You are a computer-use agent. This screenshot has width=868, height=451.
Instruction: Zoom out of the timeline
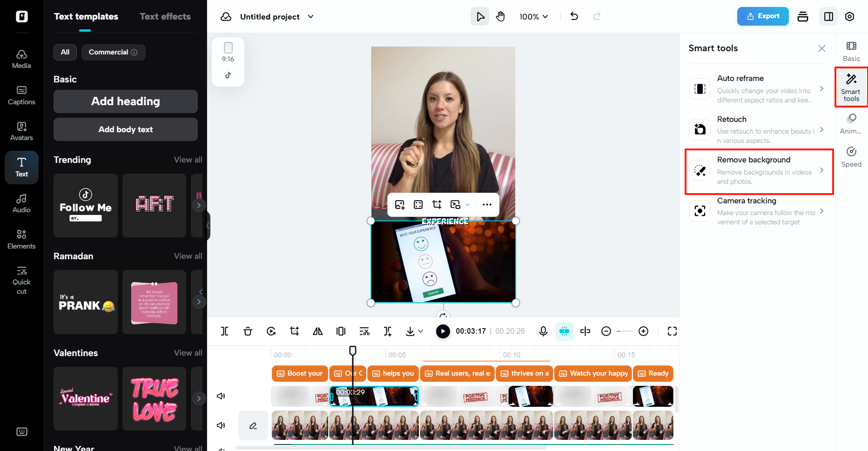pyautogui.click(x=606, y=331)
